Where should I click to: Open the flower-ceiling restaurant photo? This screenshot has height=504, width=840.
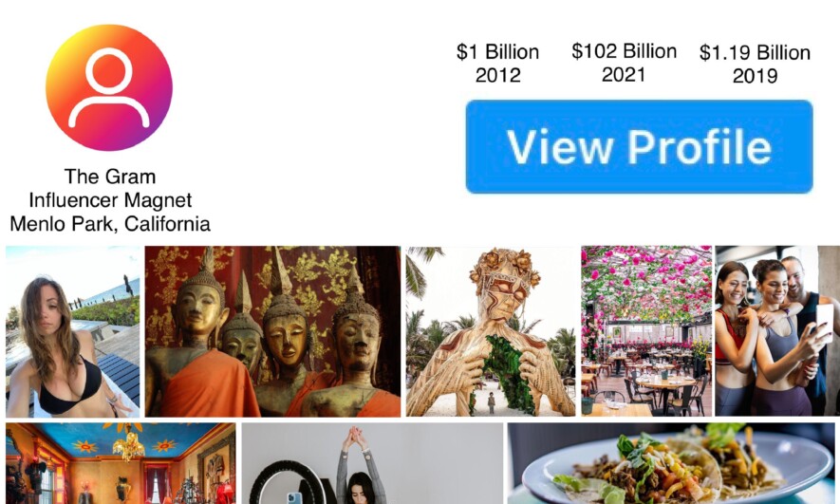(x=646, y=331)
